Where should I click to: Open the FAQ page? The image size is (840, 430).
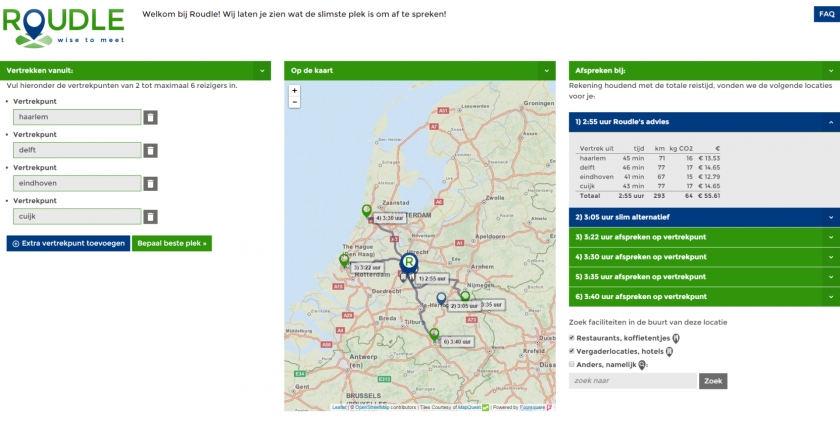827,14
